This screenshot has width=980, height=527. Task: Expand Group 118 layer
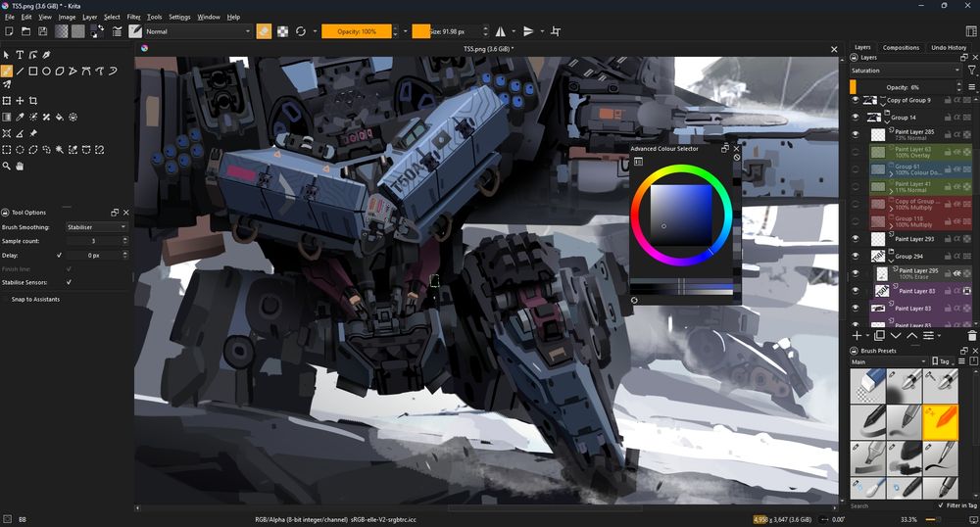[891, 225]
